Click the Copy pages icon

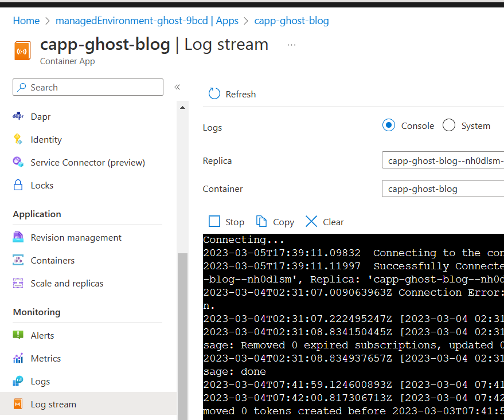coord(261,222)
